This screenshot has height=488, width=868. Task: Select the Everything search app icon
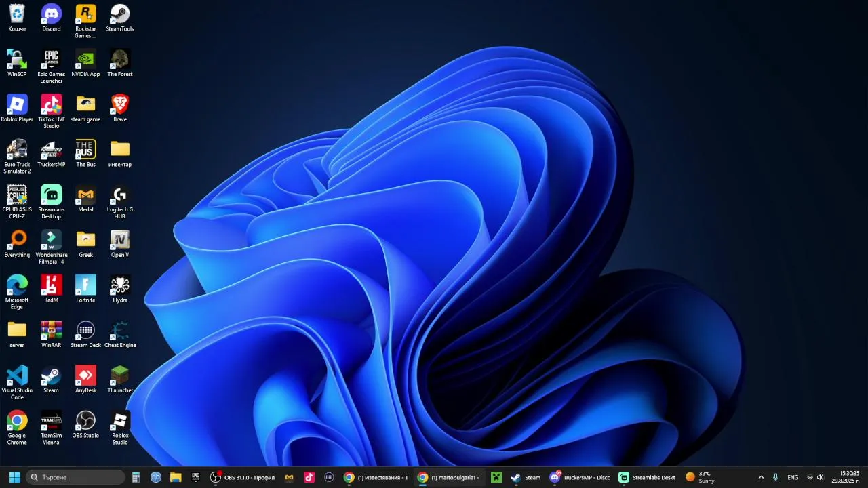coord(17,244)
